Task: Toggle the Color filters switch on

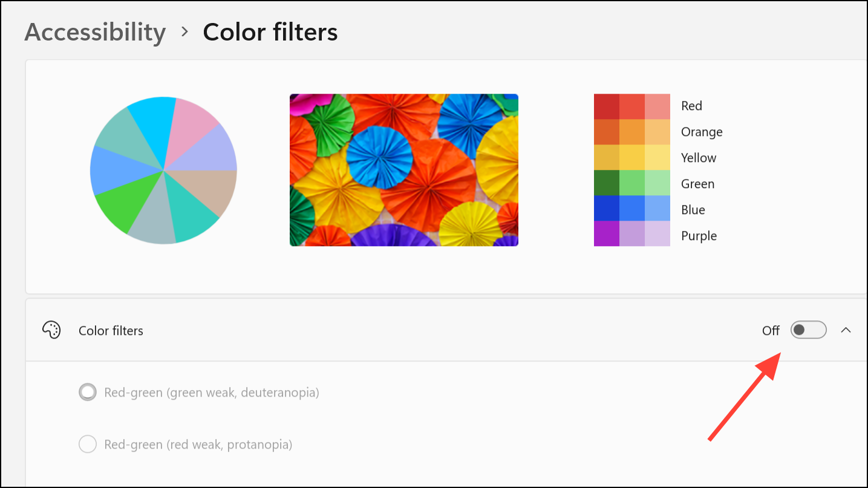Action: (808, 330)
